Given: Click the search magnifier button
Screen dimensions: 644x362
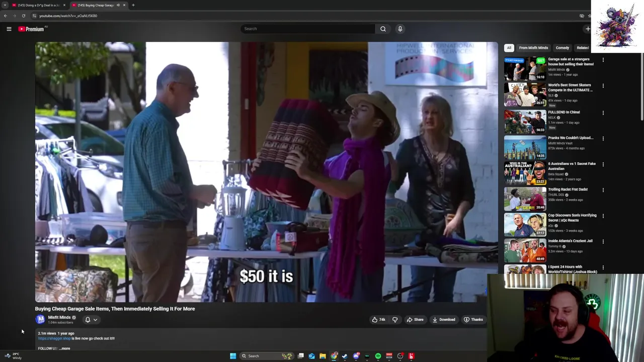Looking at the screenshot, I should [383, 29].
